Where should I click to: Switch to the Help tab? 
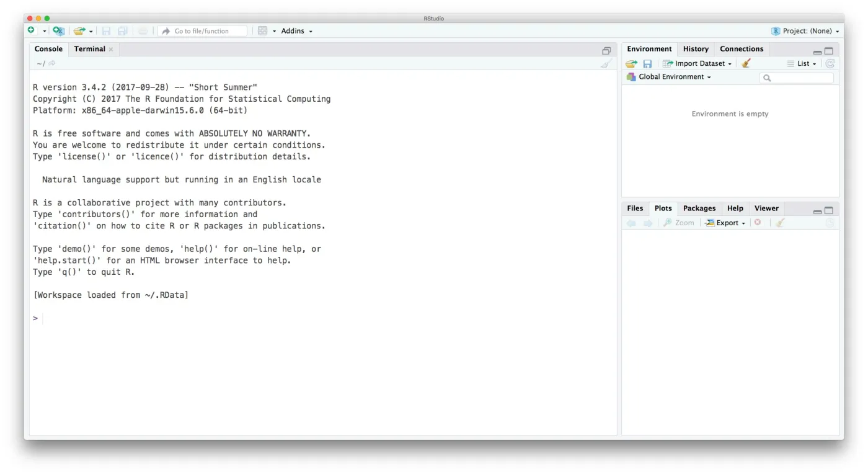click(735, 208)
